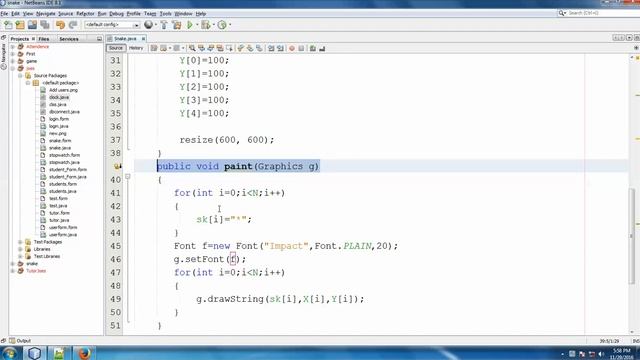Click the Open Project toolbar icon
640x360 pixels.
(32, 25)
